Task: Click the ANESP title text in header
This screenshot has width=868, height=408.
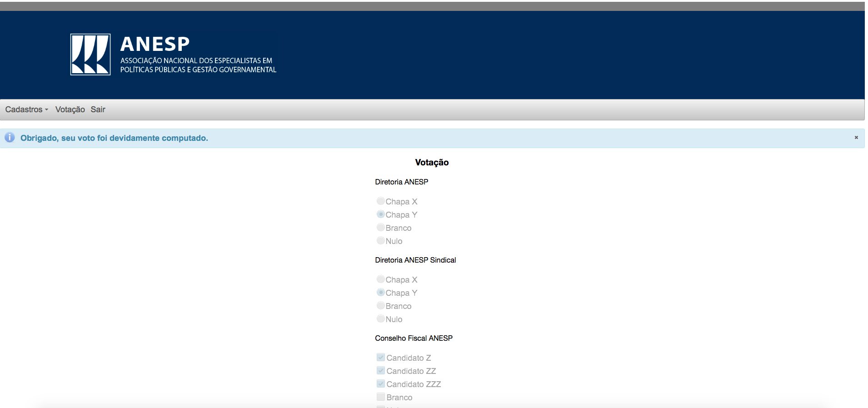Action: click(155, 44)
